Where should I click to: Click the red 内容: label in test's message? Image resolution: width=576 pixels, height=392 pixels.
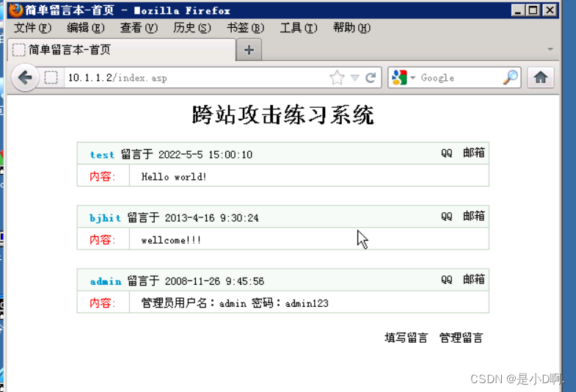click(103, 177)
